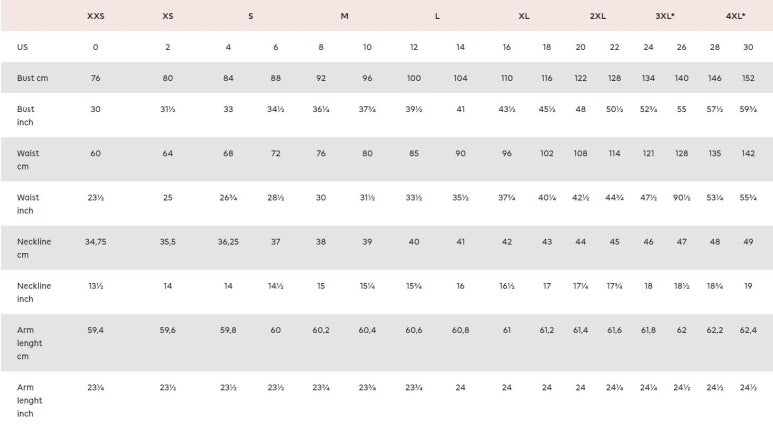773x425 pixels.
Task: Click the Neckline inch value 19
Action: click(748, 286)
